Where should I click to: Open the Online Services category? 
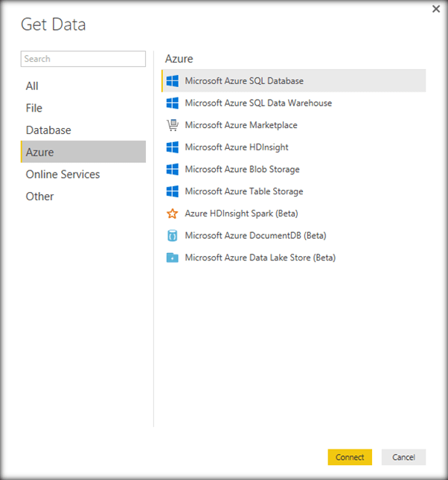[63, 174]
